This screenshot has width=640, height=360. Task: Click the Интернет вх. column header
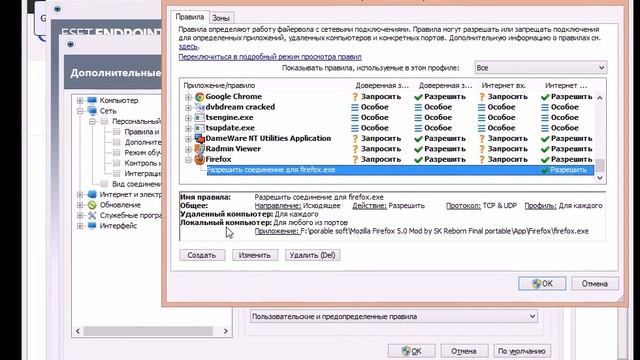(503, 86)
